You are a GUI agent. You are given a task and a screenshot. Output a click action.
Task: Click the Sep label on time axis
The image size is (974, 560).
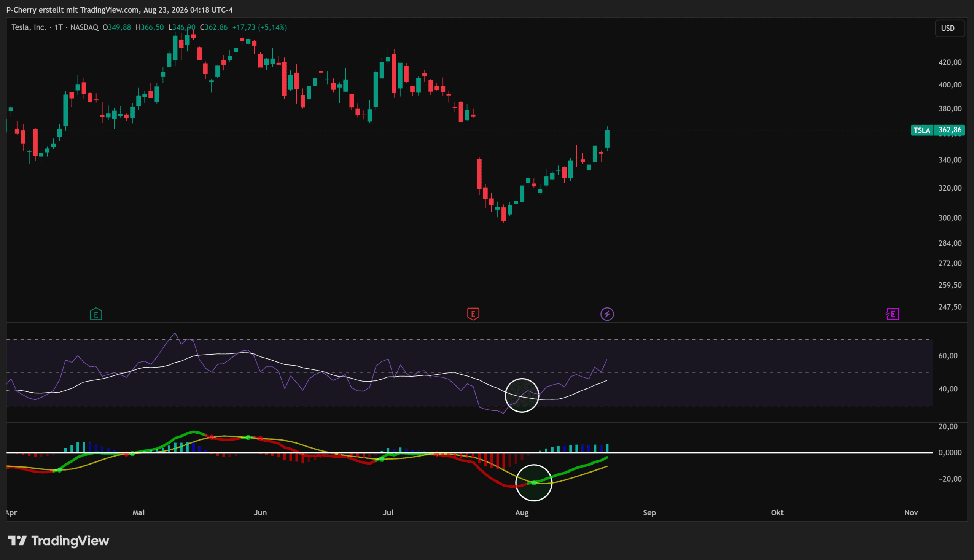click(x=649, y=513)
